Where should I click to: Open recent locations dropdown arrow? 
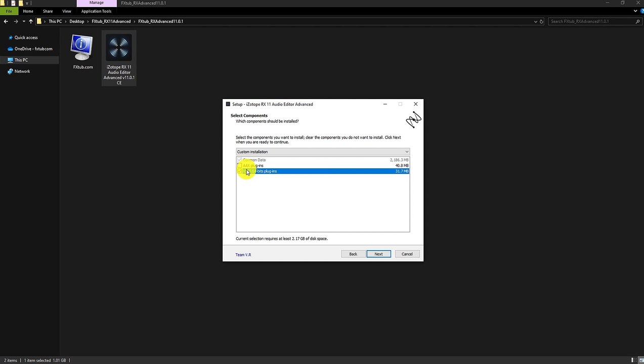pos(24,21)
